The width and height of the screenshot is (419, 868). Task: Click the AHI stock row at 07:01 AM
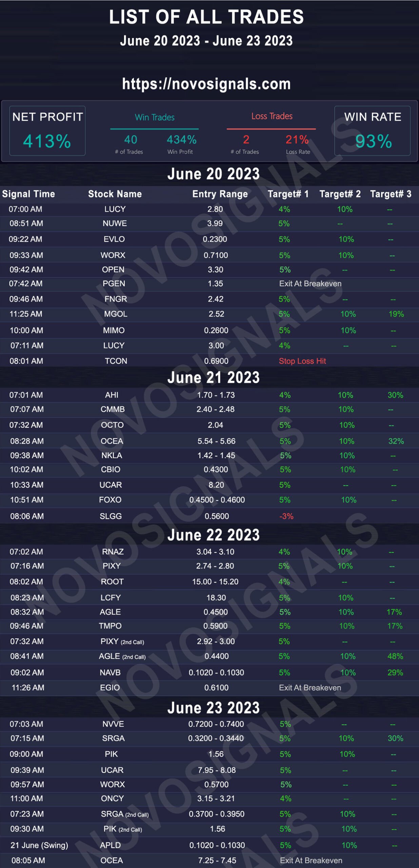[x=209, y=395]
